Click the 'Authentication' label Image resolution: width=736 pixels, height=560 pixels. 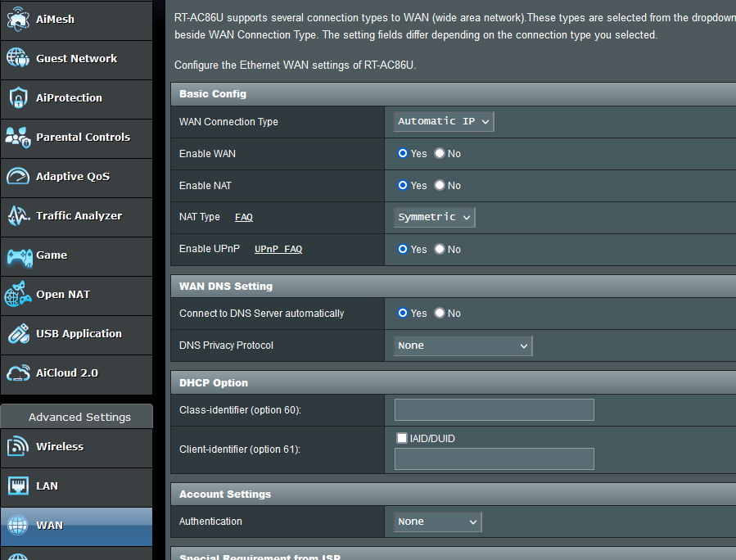coord(210,522)
